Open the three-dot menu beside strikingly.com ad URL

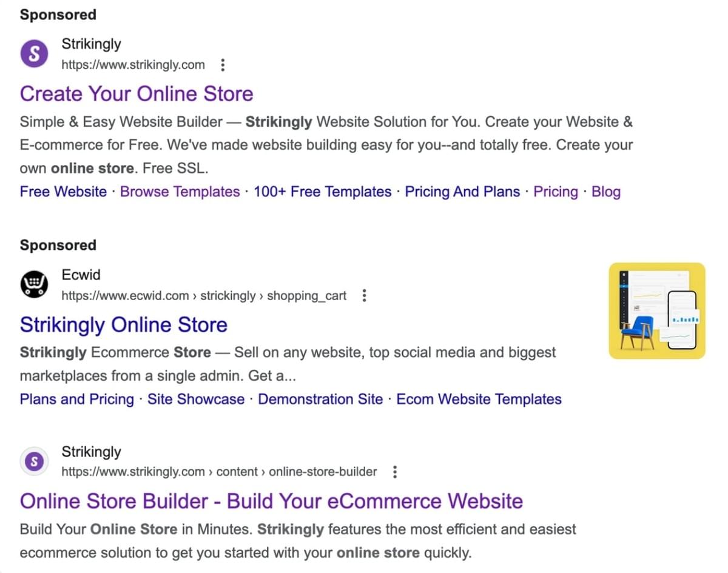[223, 65]
